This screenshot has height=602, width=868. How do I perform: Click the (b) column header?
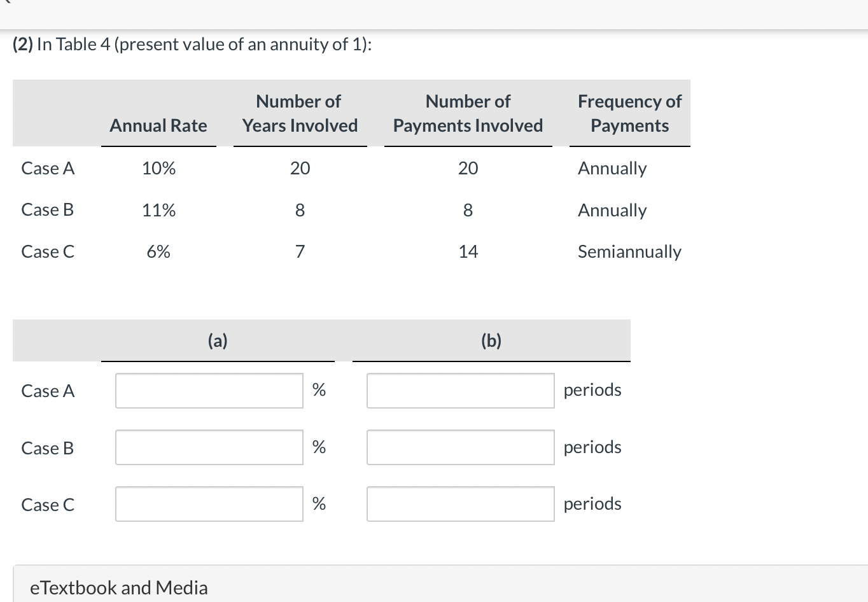click(491, 340)
